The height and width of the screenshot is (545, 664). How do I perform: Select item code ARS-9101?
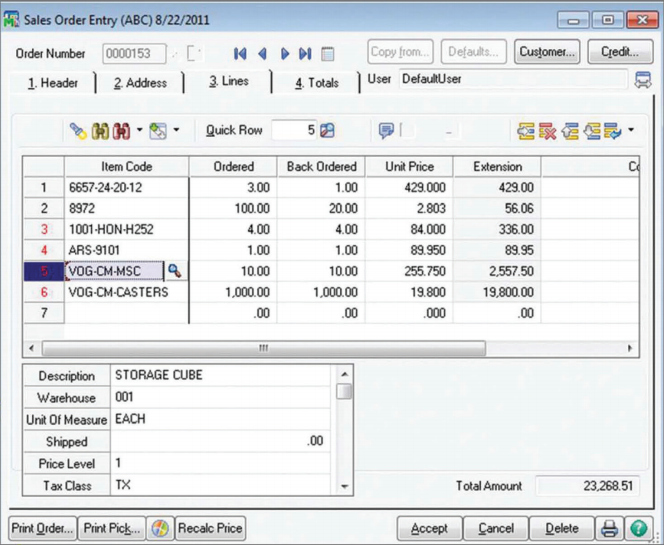[126, 250]
